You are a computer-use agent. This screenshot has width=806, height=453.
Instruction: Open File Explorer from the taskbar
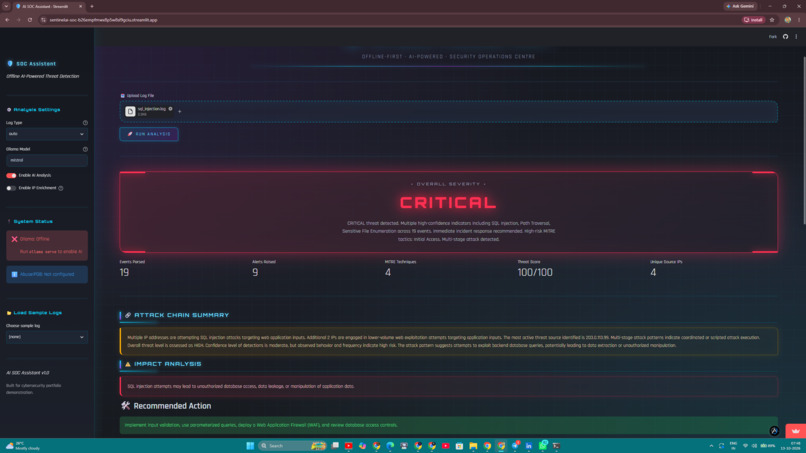[473, 446]
